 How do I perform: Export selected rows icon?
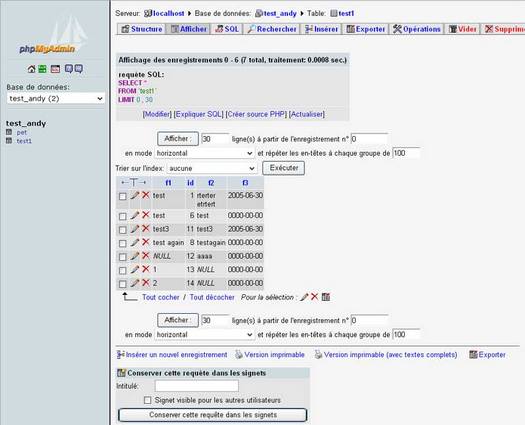[326, 297]
